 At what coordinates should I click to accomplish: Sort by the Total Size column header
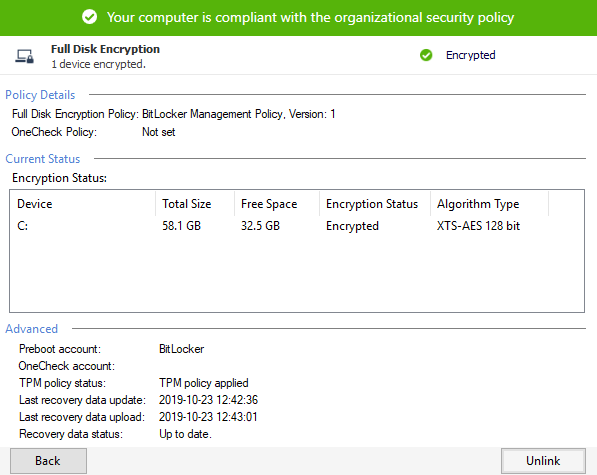pyautogui.click(x=195, y=204)
